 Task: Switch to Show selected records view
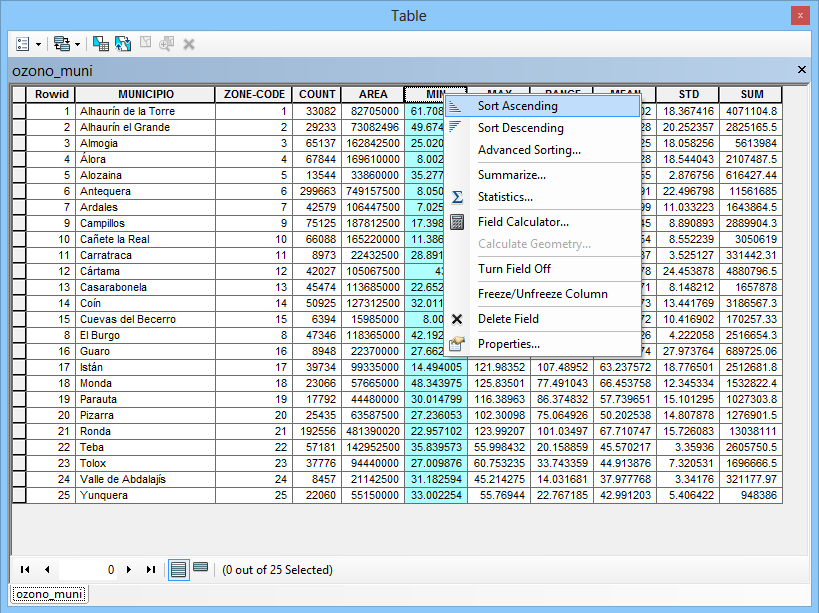point(201,568)
